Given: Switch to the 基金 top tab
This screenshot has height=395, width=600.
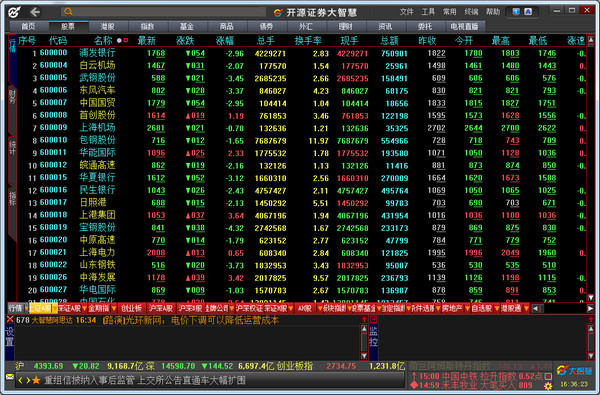Looking at the screenshot, I should coord(187,26).
